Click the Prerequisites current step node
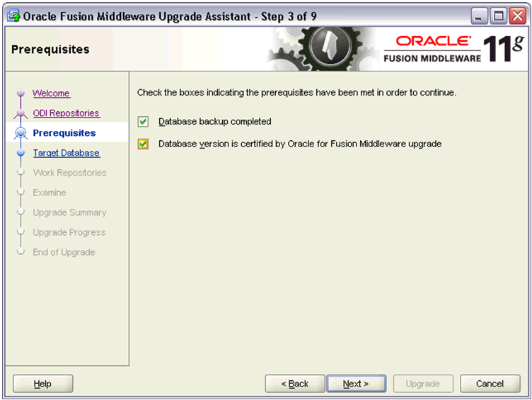Viewport: 532px width, 400px height. tap(21, 133)
